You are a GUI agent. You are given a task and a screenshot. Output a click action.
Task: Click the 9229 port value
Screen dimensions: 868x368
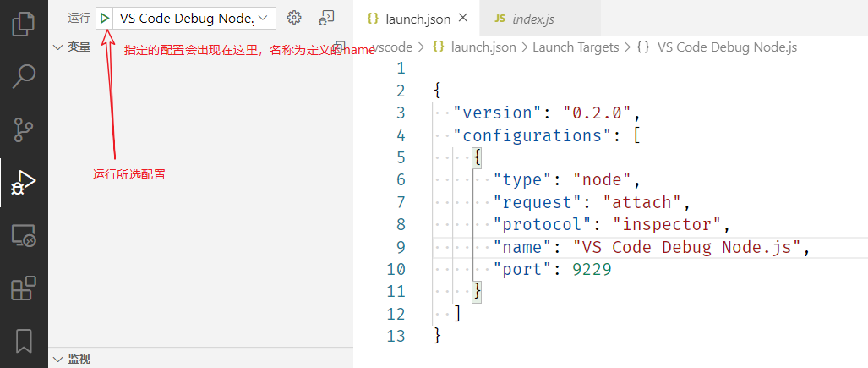(x=592, y=269)
